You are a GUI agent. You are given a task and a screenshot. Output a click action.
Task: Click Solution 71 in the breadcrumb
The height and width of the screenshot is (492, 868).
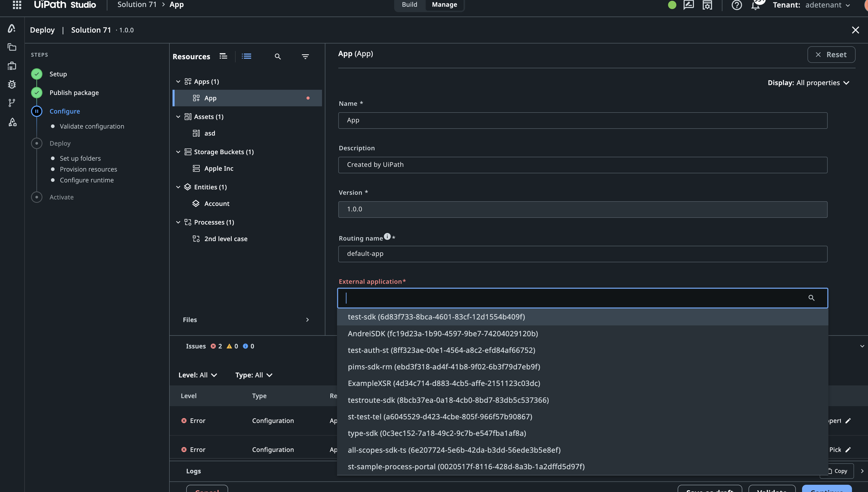point(137,5)
